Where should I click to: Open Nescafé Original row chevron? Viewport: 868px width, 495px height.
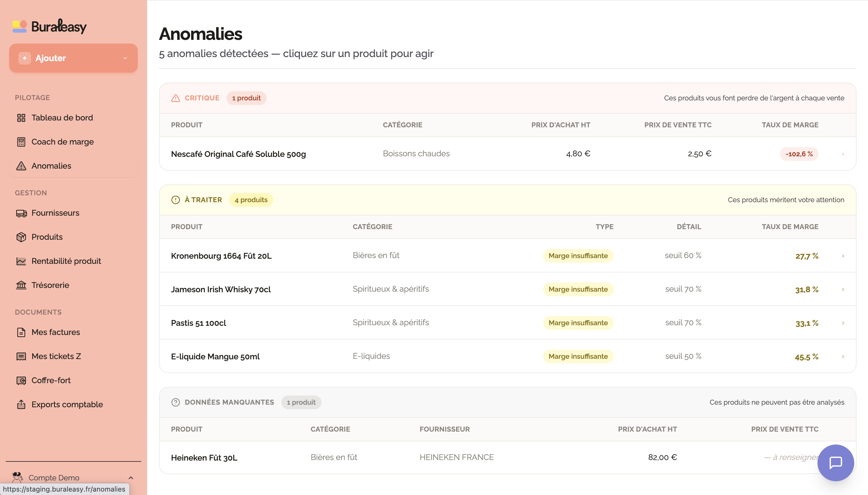(x=843, y=154)
